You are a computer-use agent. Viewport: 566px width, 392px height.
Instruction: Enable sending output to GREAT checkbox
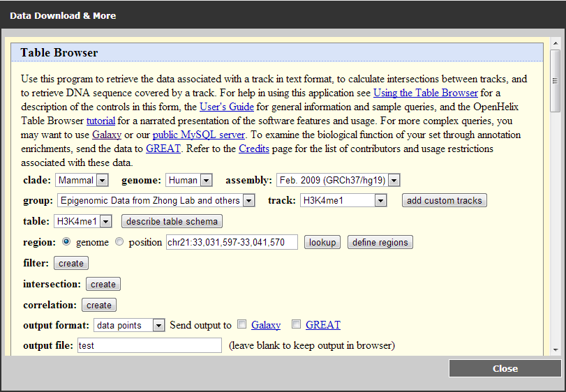(296, 324)
